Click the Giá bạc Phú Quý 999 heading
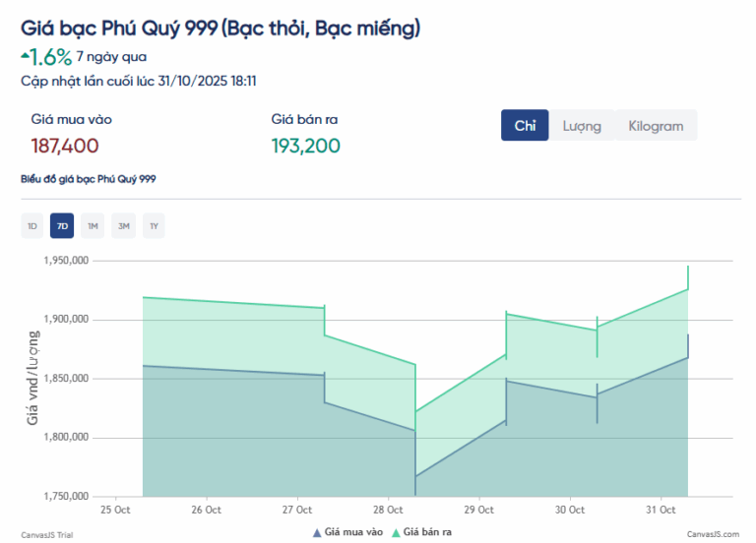Image resolution: width=756 pixels, height=543 pixels. (220, 30)
